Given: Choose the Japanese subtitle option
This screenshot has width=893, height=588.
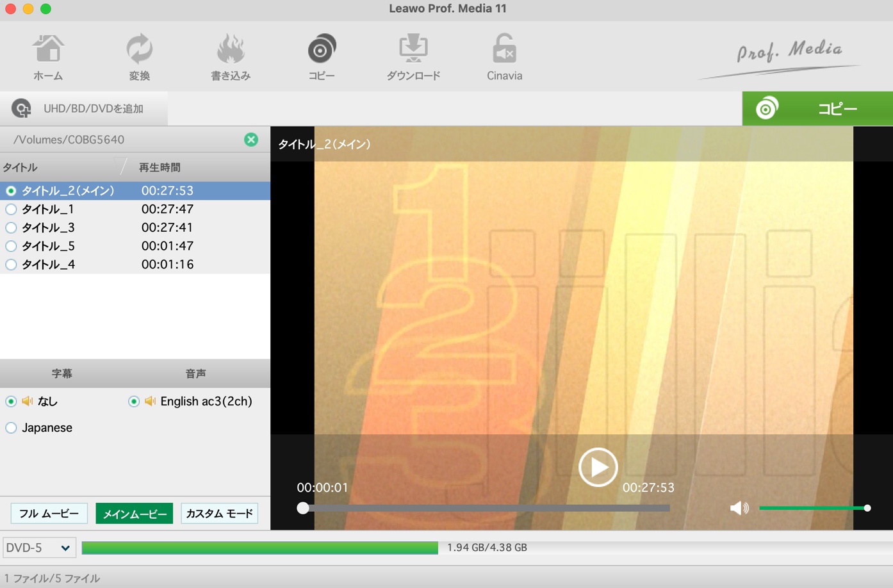Looking at the screenshot, I should coord(11,428).
